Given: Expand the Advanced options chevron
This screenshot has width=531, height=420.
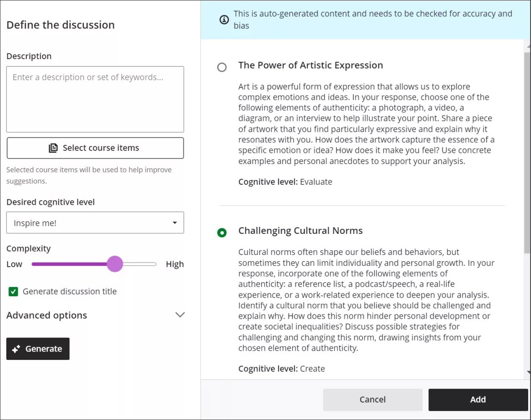Looking at the screenshot, I should (180, 315).
